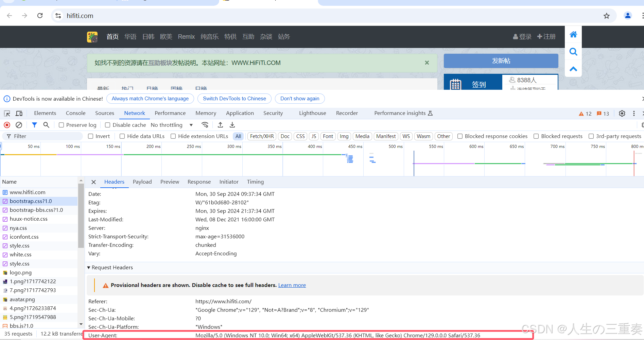Screen dimensions: 644x340
Task: Clear the network log
Action: point(19,125)
